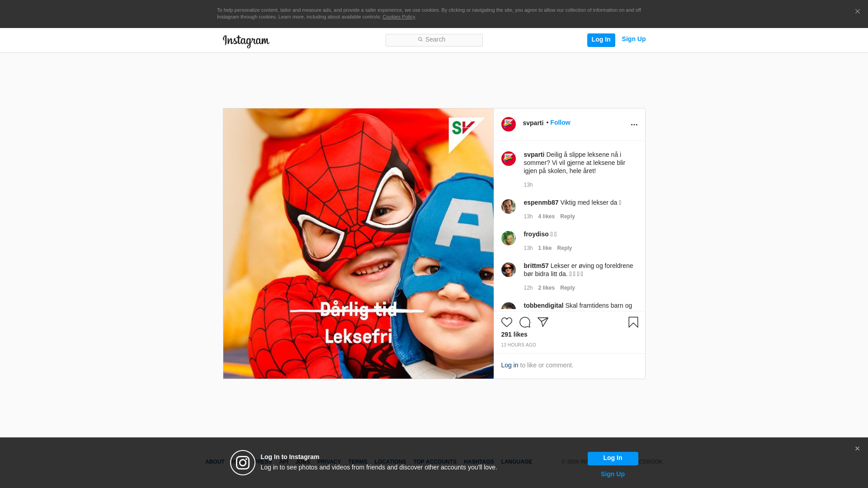Viewport: 868px width, 488px height.
Task: Follow the svparti account
Action: (x=560, y=122)
